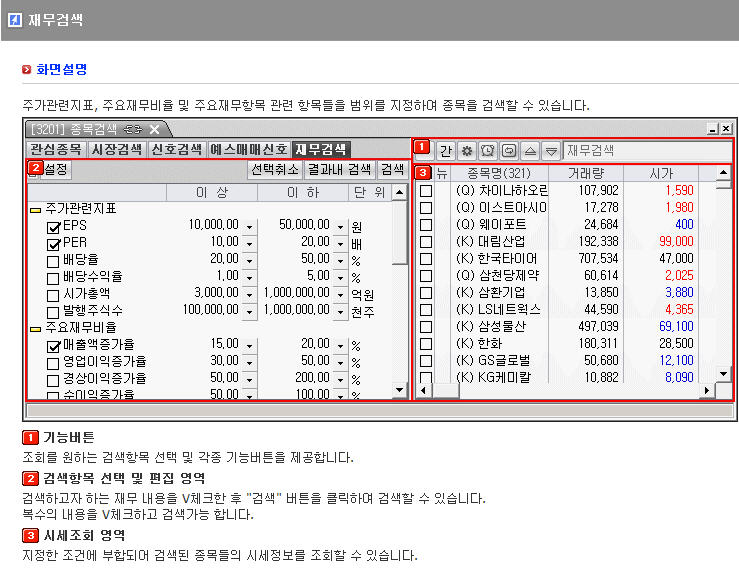Switch to the 신호검색 tab
This screenshot has height=585, width=739.
(177, 149)
